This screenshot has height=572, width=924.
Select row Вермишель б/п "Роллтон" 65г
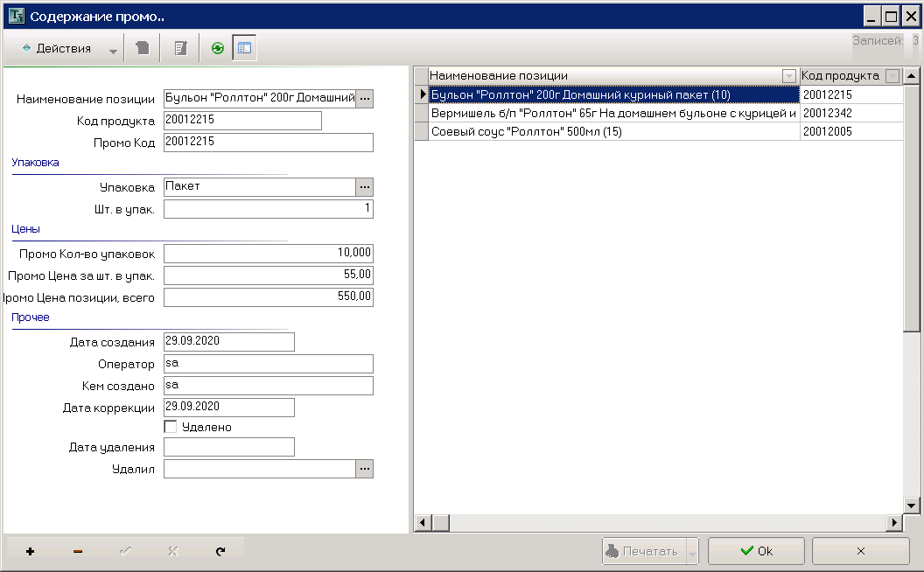613,113
